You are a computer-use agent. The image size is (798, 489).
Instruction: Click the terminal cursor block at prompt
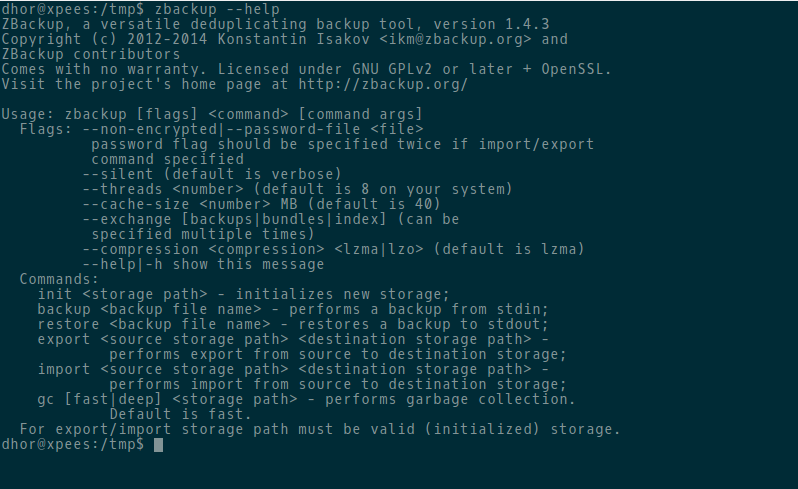[158, 445]
